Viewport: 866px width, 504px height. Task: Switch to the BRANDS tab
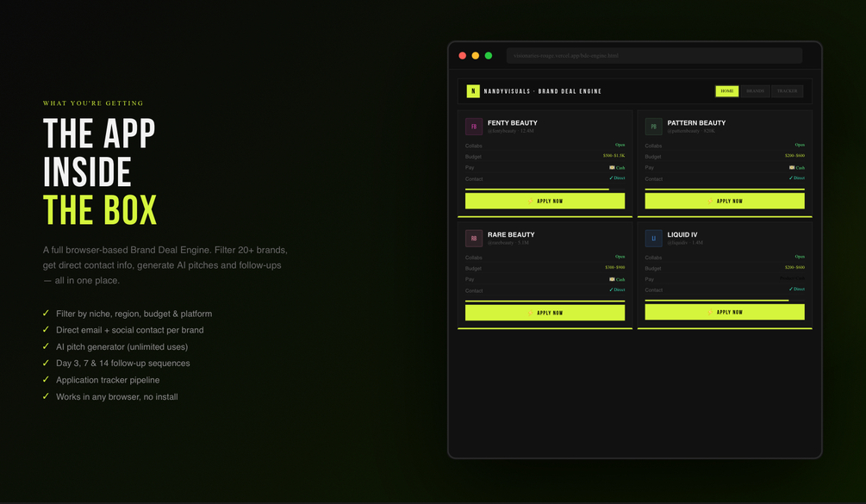pos(755,91)
